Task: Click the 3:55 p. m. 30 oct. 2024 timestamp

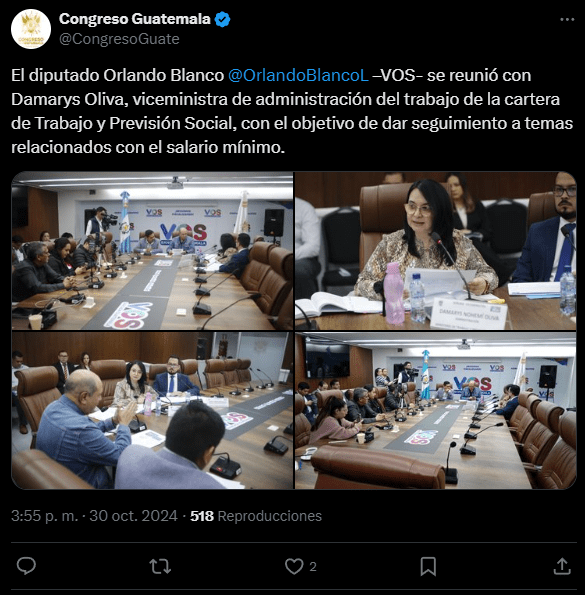Action: 94,516
